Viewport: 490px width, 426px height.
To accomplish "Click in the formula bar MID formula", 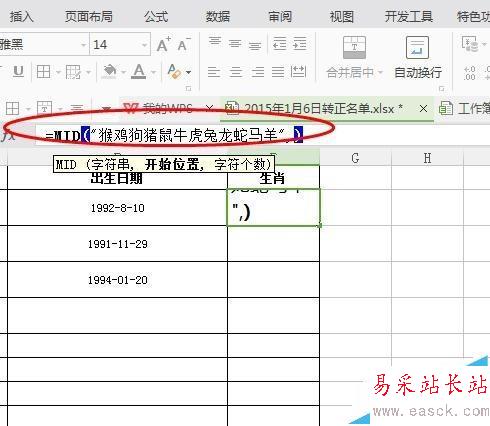I will [174, 136].
